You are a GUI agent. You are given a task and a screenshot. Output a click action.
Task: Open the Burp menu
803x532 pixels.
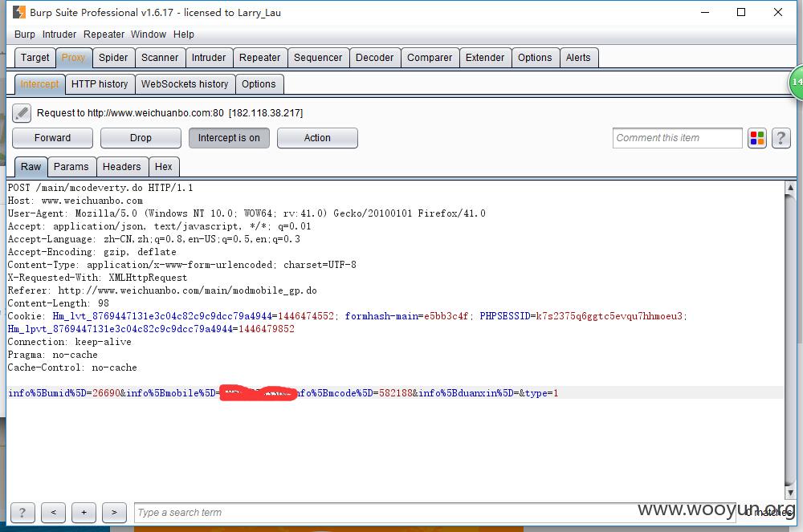click(25, 35)
